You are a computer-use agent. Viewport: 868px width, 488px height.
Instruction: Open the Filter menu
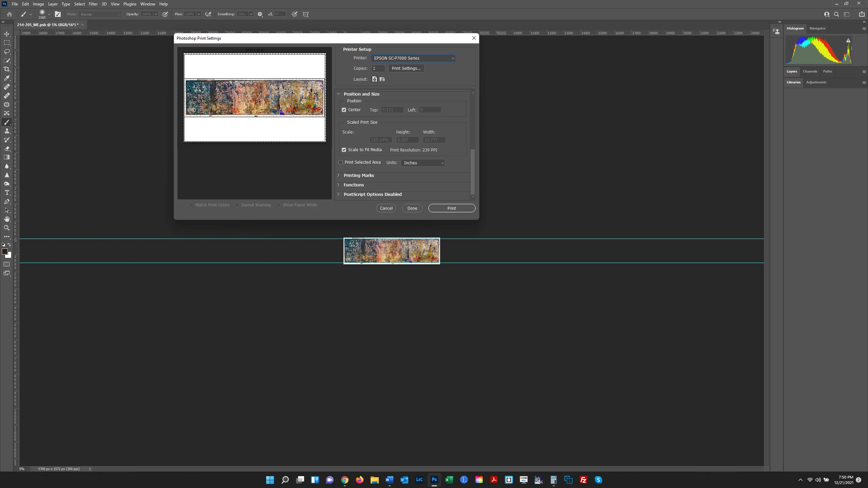pos(93,4)
